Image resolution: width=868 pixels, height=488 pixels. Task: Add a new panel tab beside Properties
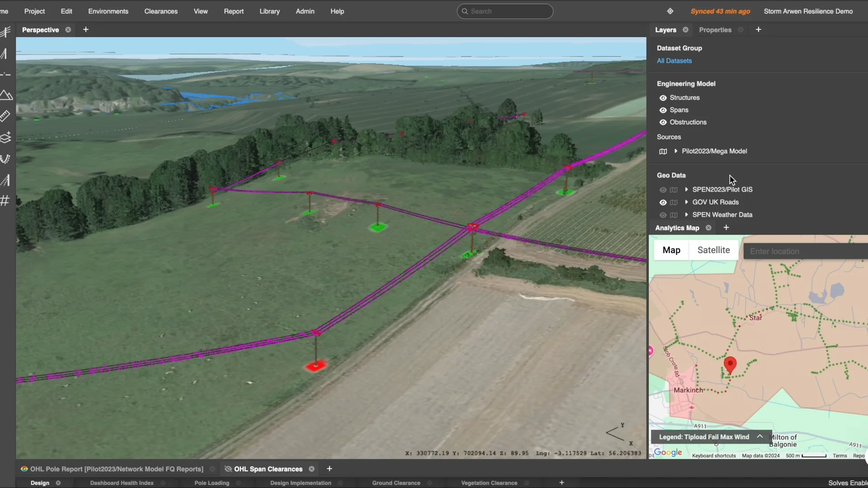[x=759, y=30]
